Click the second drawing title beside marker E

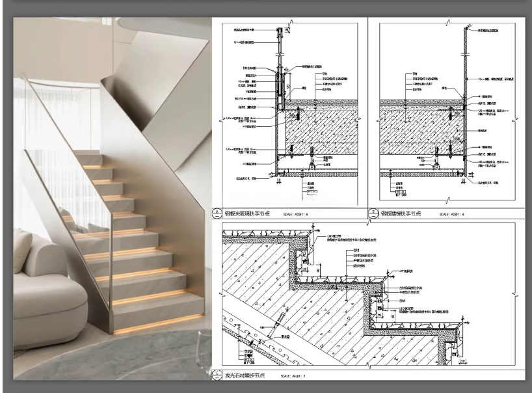(401, 213)
